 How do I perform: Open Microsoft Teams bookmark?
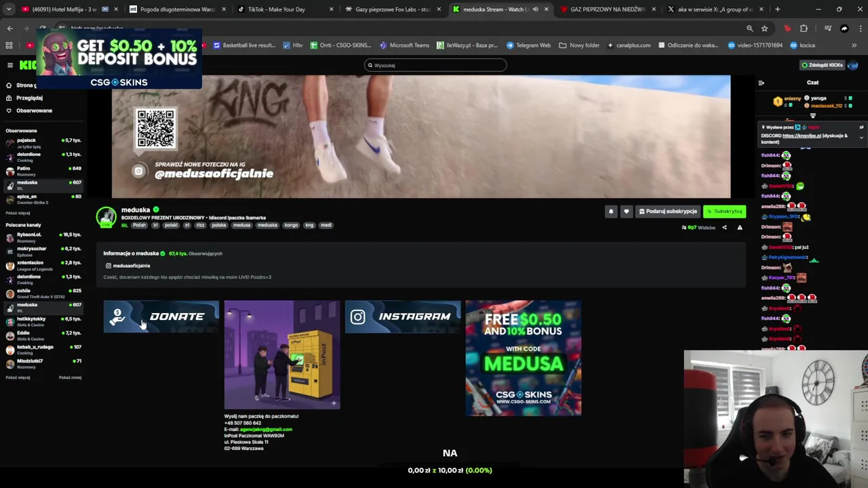[x=405, y=45]
